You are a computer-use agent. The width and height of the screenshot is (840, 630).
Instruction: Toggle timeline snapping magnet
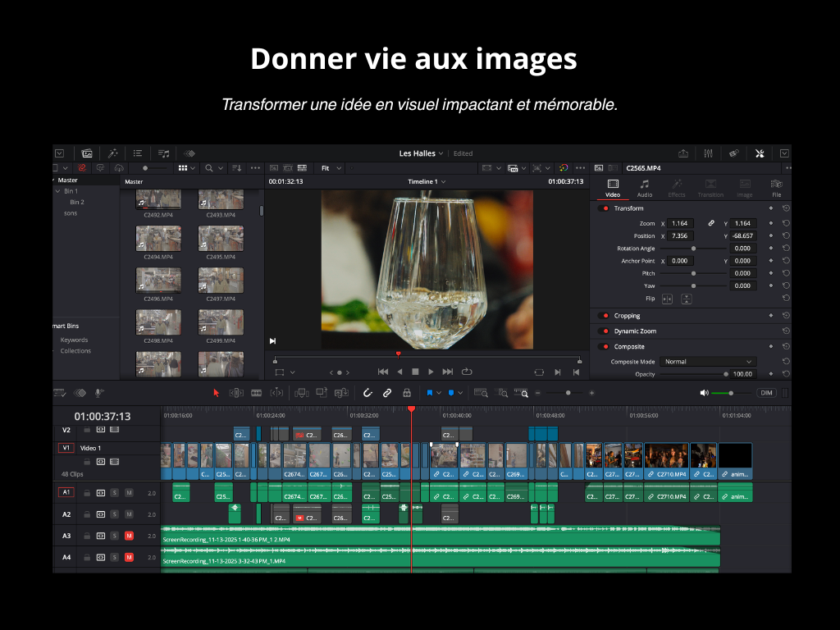[367, 393]
